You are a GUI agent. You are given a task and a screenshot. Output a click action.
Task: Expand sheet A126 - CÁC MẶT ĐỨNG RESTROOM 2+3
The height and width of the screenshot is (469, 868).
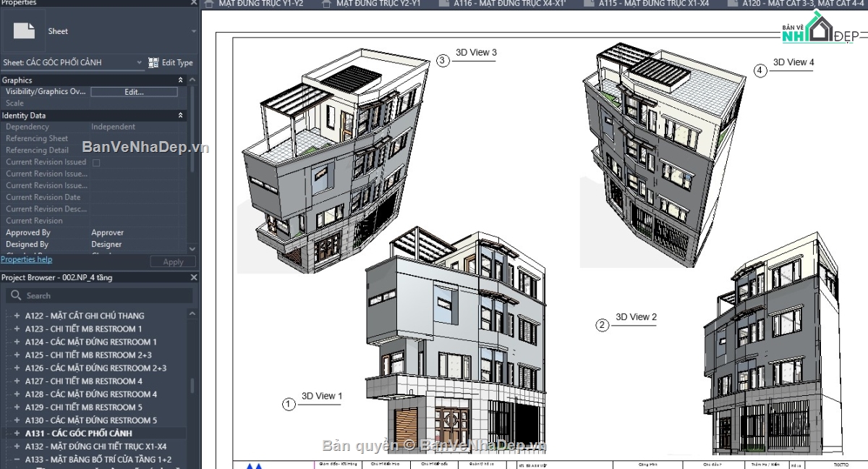click(x=17, y=368)
